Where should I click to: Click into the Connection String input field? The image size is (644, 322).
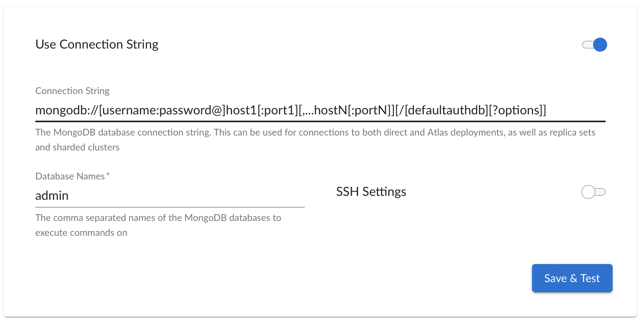point(320,110)
